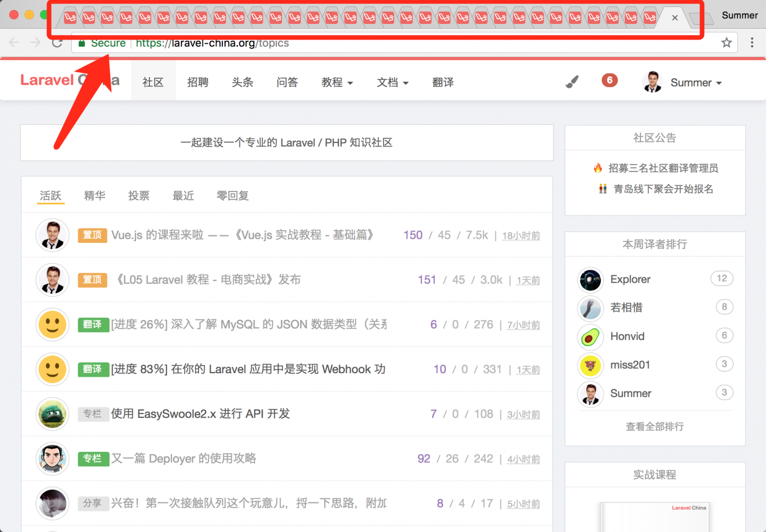The image size is (766, 532).
Task: Open the red notification badge showing 6
Action: tap(610, 80)
